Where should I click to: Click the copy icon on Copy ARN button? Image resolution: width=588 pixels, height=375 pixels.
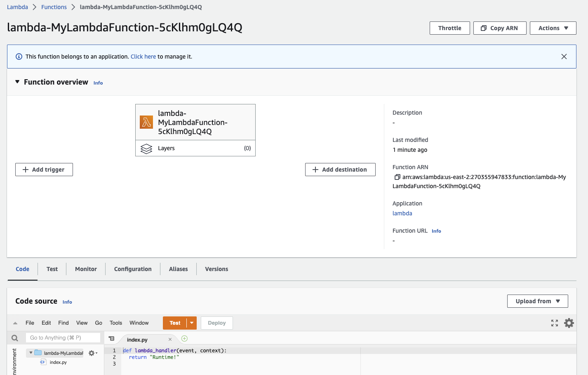[484, 28]
